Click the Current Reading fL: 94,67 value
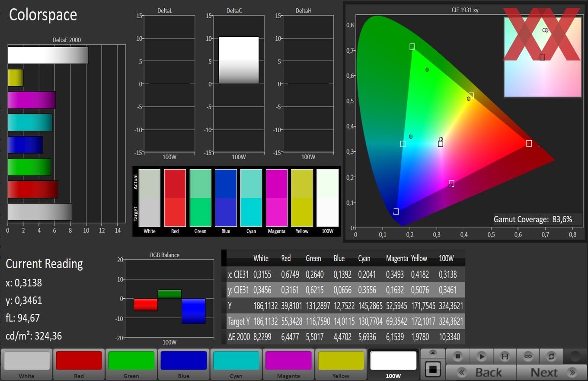 pyautogui.click(x=22, y=318)
